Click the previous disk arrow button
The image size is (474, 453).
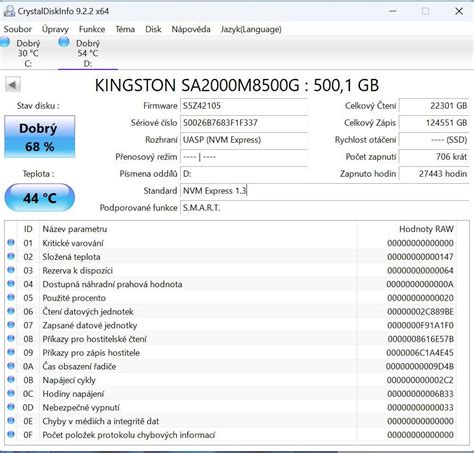tap(13, 85)
